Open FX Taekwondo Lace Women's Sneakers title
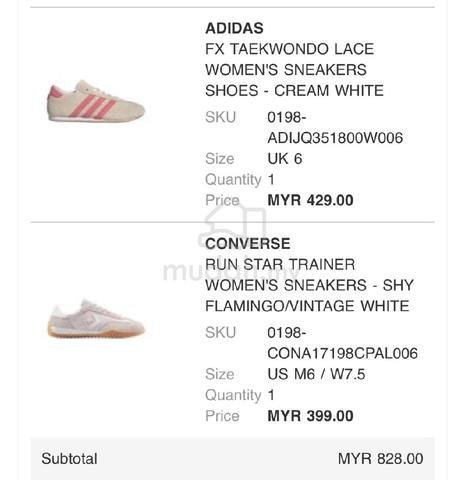Image resolution: width=465 pixels, height=480 pixels. (x=294, y=70)
